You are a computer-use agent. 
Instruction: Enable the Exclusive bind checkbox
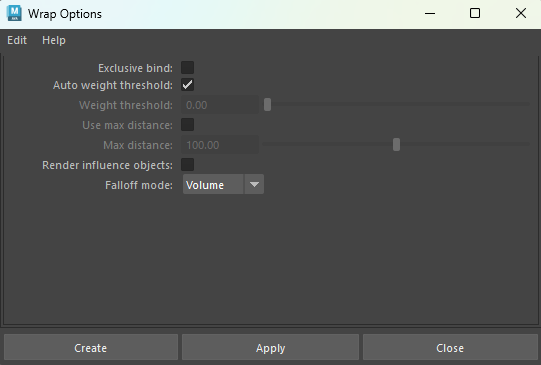coord(187,68)
